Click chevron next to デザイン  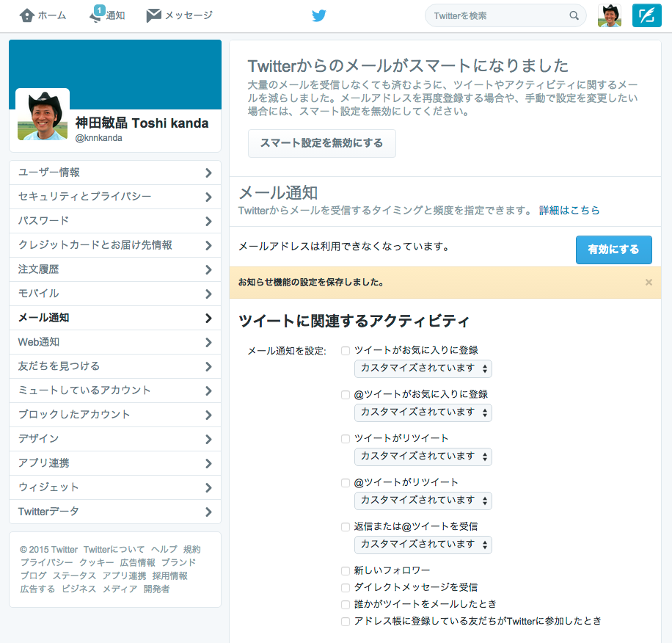pyautogui.click(x=208, y=439)
